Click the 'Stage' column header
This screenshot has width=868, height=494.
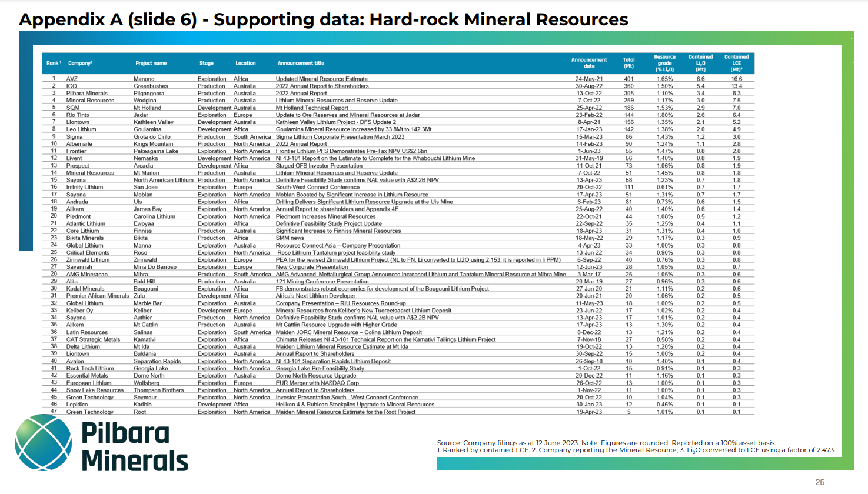(207, 63)
